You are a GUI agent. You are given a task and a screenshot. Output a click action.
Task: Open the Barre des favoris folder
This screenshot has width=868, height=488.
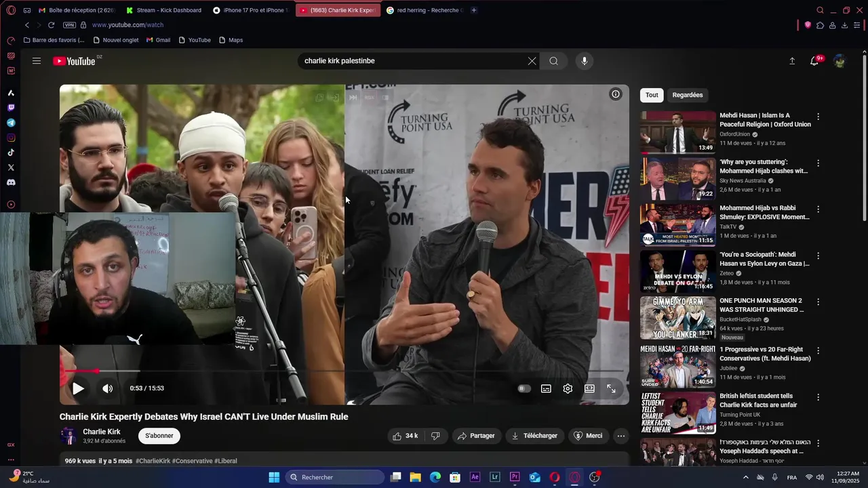pos(54,40)
